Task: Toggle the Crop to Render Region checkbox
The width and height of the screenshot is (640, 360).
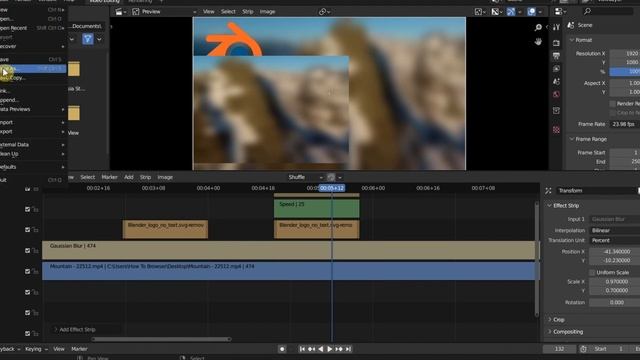Action: [x=613, y=113]
